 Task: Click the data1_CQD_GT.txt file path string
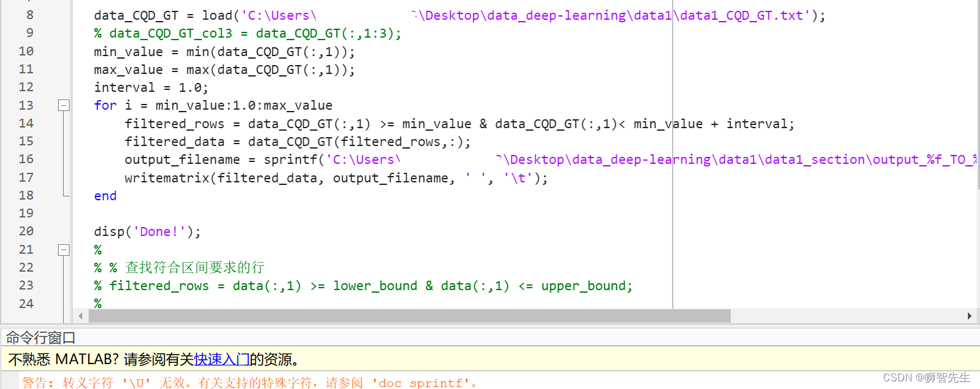(525, 15)
